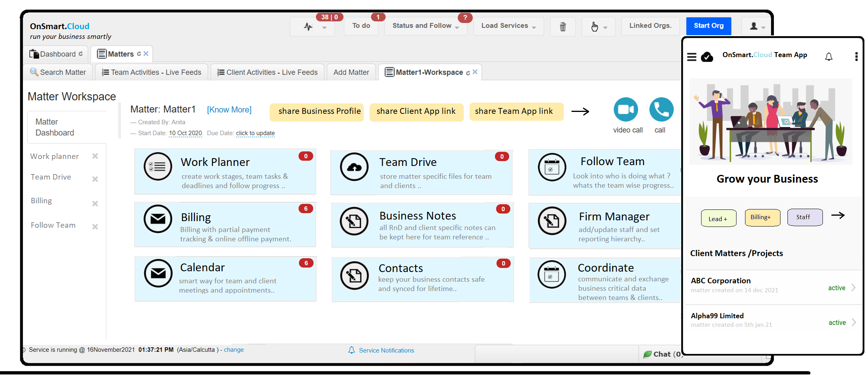The width and height of the screenshot is (868, 375).
Task: Open Client Activities - Live Feeds tab
Action: [267, 72]
